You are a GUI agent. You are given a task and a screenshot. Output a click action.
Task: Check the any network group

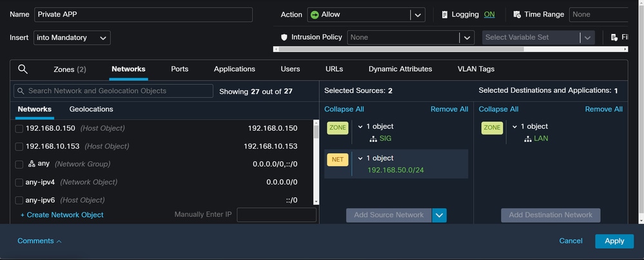coord(19,165)
